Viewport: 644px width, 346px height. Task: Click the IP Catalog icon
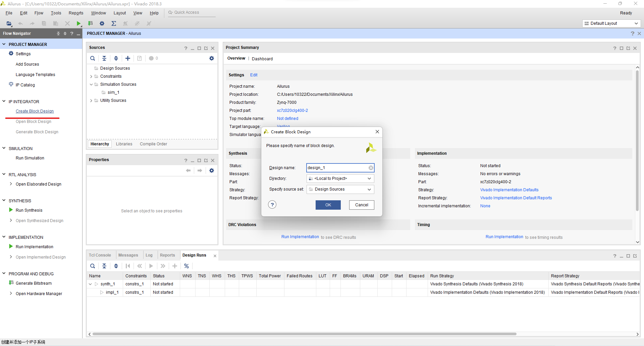(11, 84)
